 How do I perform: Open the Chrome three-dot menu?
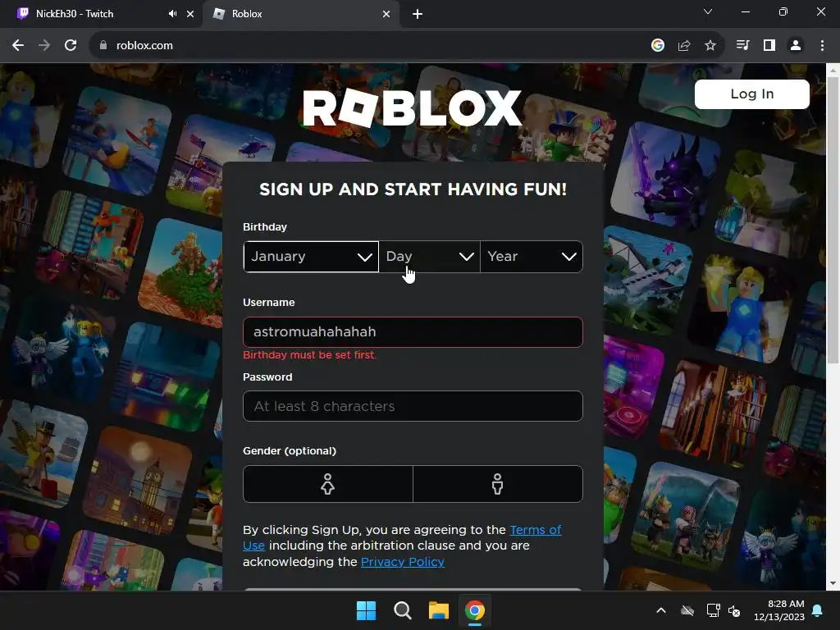click(x=822, y=46)
